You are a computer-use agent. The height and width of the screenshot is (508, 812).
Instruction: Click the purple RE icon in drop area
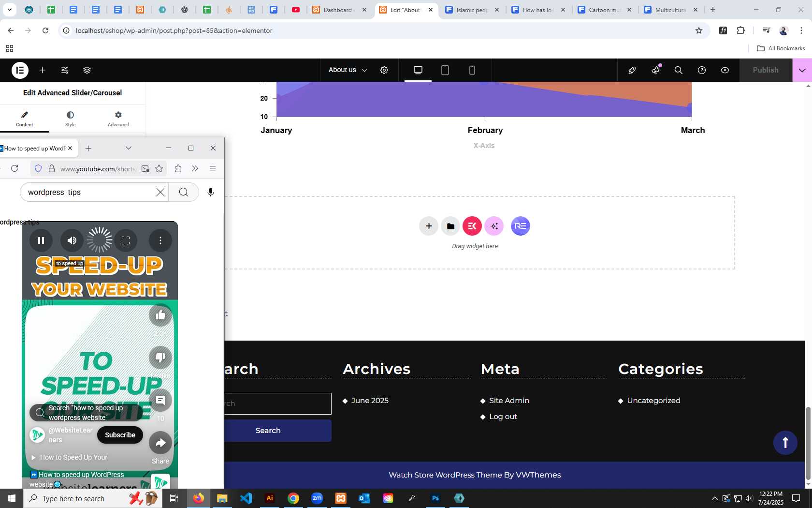tap(521, 226)
